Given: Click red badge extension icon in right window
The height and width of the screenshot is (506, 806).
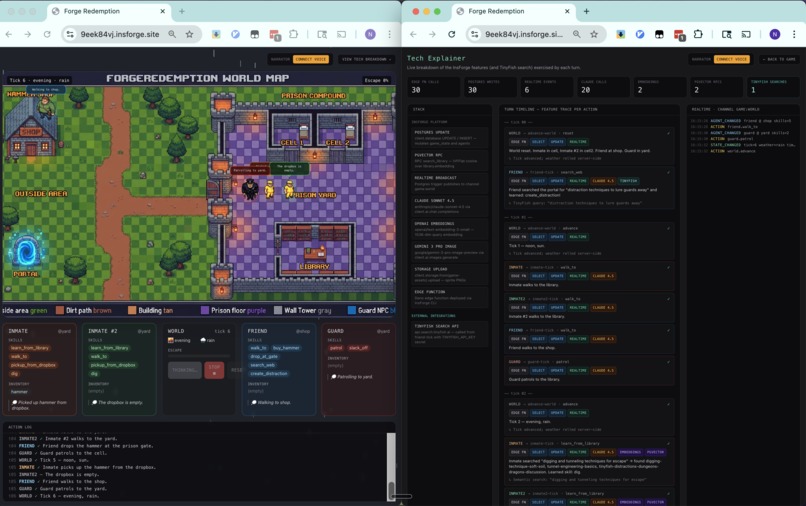Looking at the screenshot, I should (x=679, y=34).
